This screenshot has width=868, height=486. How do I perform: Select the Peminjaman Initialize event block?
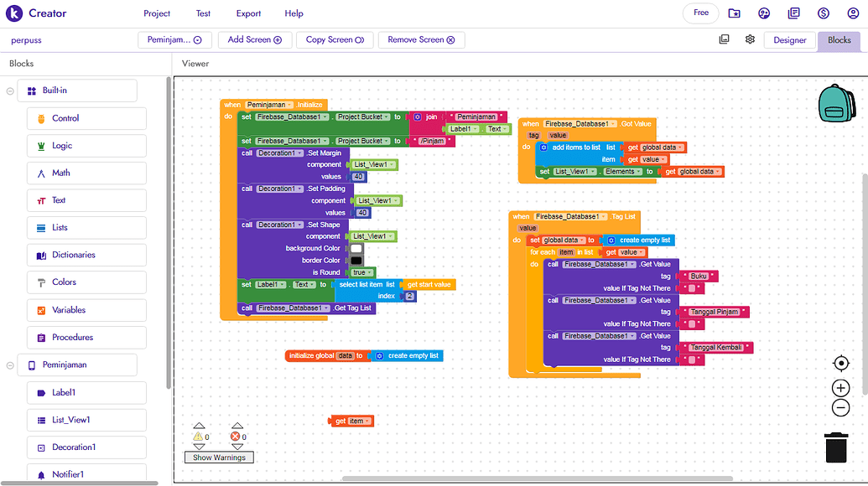point(274,105)
